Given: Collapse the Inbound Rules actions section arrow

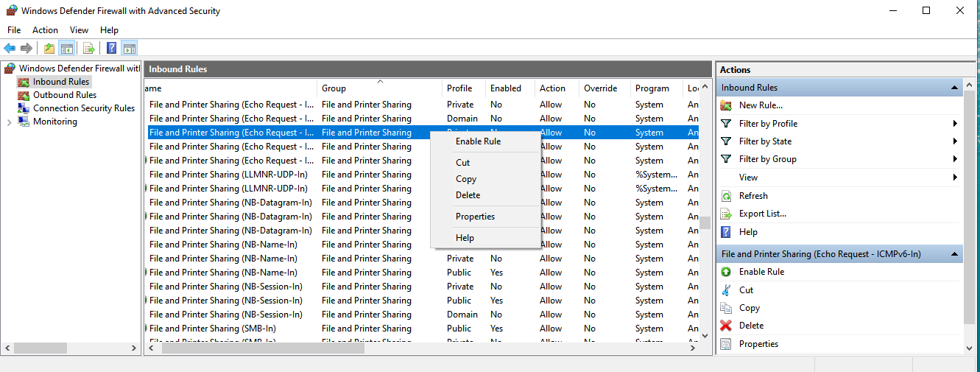Looking at the screenshot, I should 955,88.
